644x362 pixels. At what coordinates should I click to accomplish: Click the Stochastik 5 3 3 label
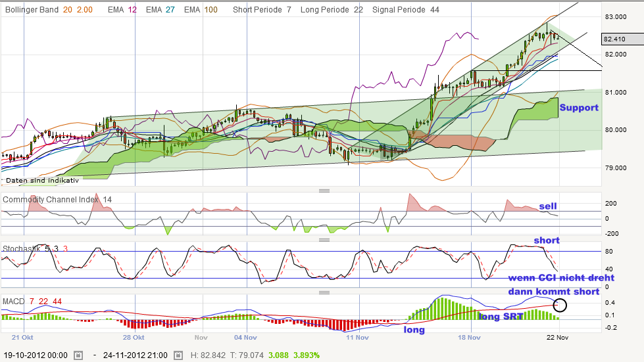click(35, 248)
